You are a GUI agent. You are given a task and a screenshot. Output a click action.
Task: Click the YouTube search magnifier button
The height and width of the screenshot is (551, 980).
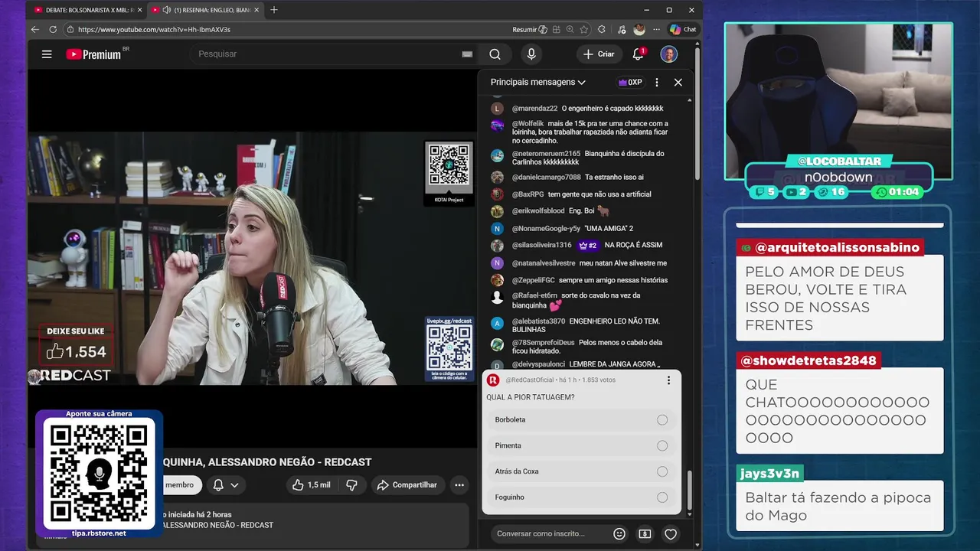pyautogui.click(x=495, y=54)
